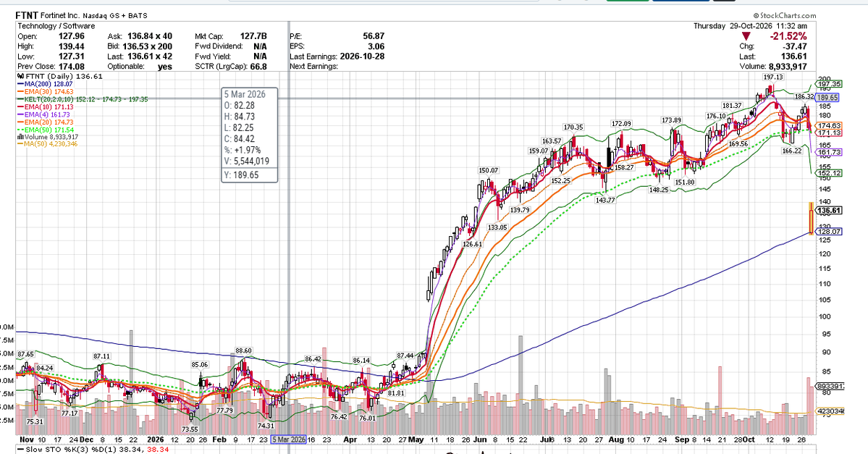Viewport: 868px width, 454px height.
Task: Select the Low value 127.31
Action: pos(72,56)
